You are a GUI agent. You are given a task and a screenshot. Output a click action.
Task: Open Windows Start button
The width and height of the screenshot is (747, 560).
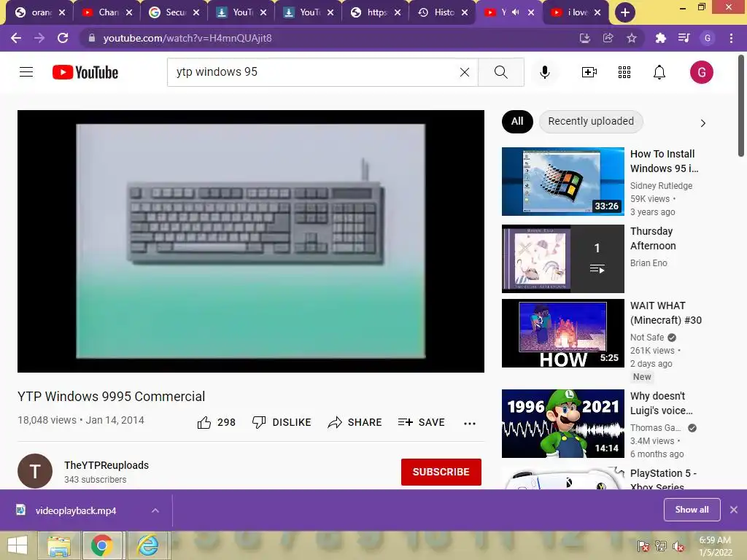(18, 545)
